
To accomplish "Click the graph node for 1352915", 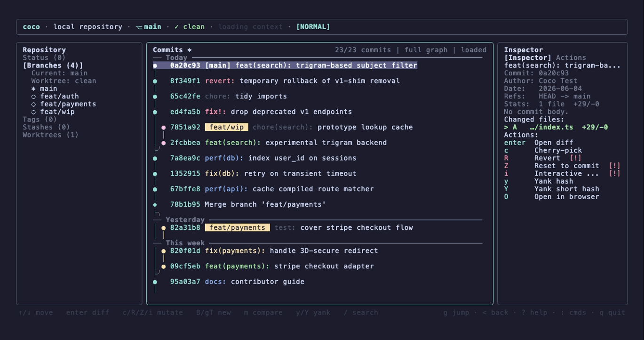I will click(155, 174).
